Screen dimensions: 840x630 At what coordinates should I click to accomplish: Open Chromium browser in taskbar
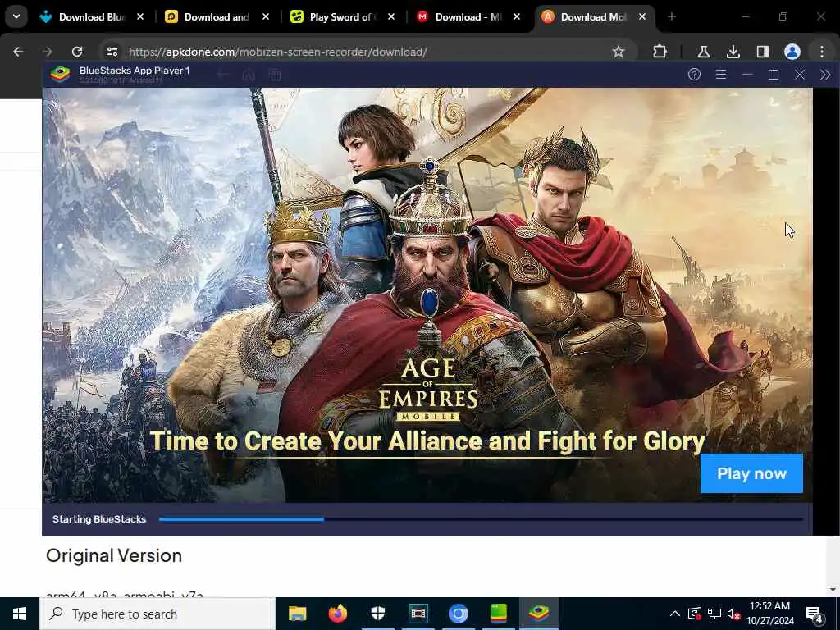tap(458, 614)
